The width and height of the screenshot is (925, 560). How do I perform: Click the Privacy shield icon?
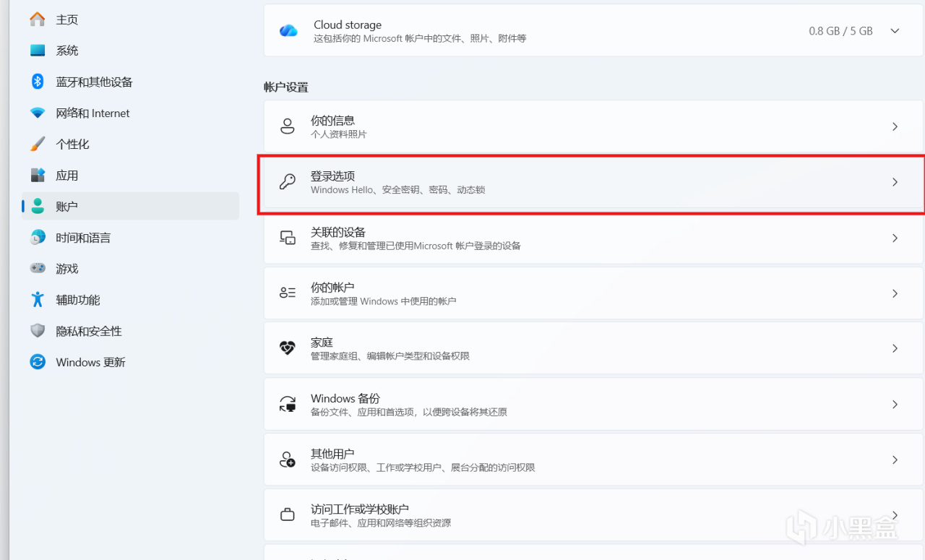38,330
